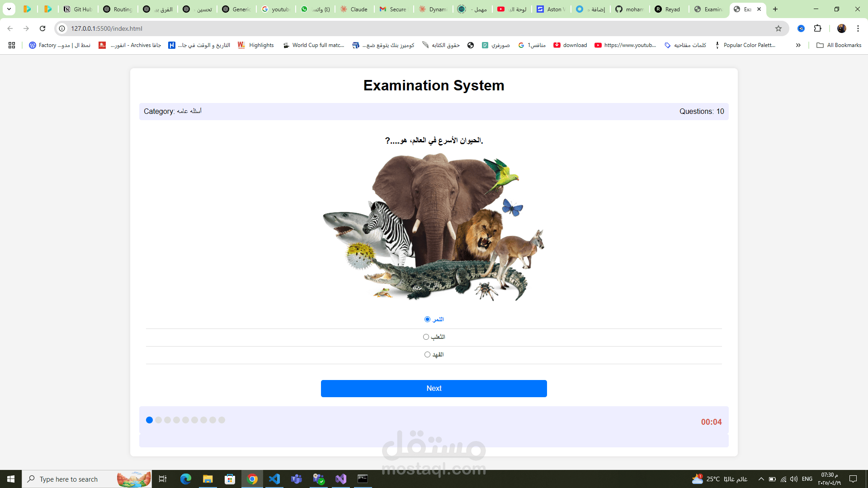The width and height of the screenshot is (868, 488).
Task: Click the red 00:04 countdown timer
Action: [x=711, y=422]
